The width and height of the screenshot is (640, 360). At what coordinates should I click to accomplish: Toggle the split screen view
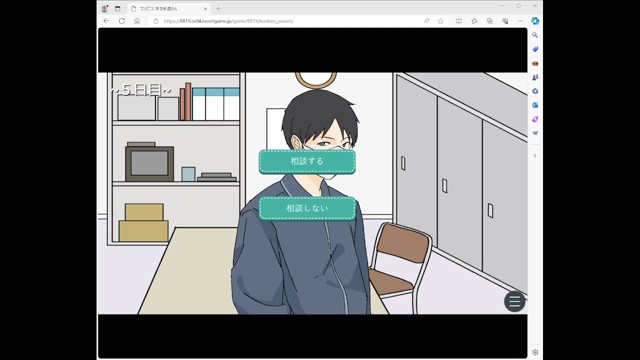click(x=459, y=21)
